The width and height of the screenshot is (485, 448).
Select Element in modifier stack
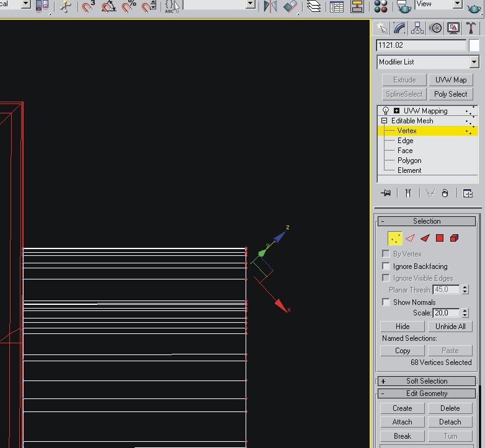[x=409, y=170]
